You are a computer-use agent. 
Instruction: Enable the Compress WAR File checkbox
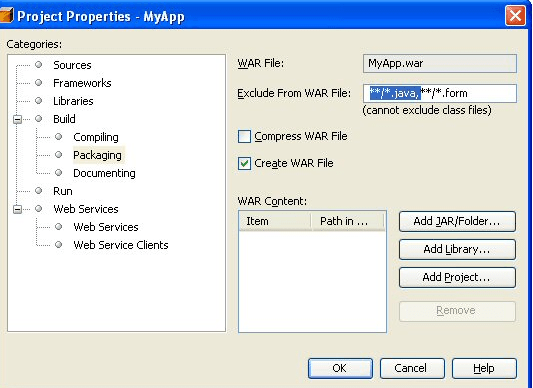[244, 136]
